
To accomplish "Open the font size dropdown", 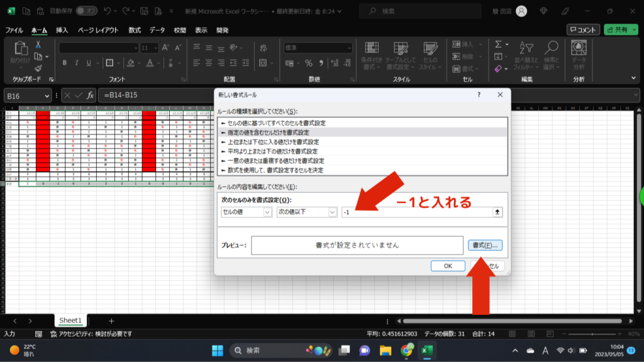I will point(155,48).
